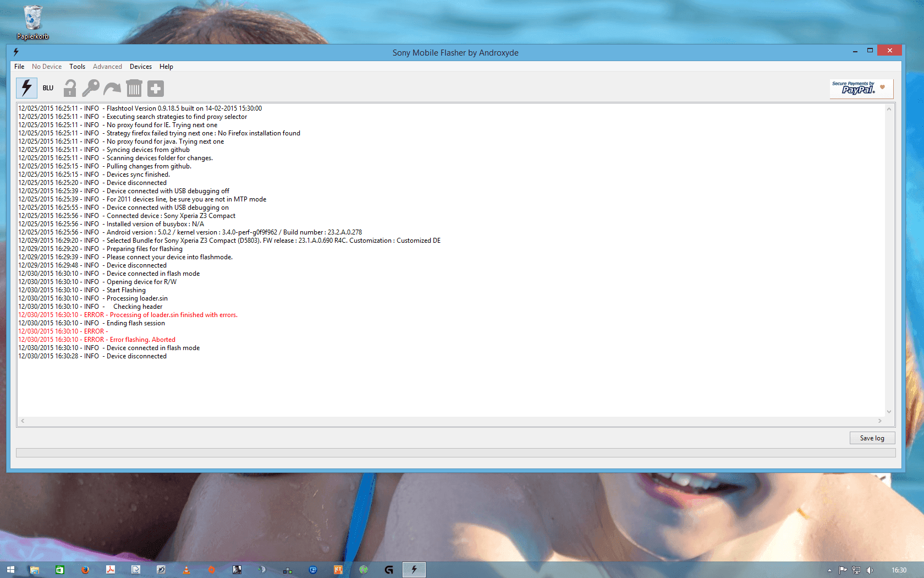
Task: Click the lightning app icon in the title bar
Action: pyautogui.click(x=16, y=52)
